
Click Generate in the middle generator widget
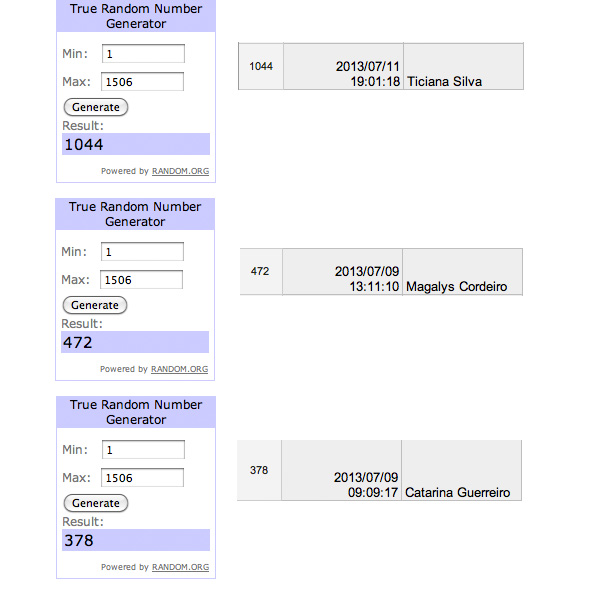coord(95,305)
